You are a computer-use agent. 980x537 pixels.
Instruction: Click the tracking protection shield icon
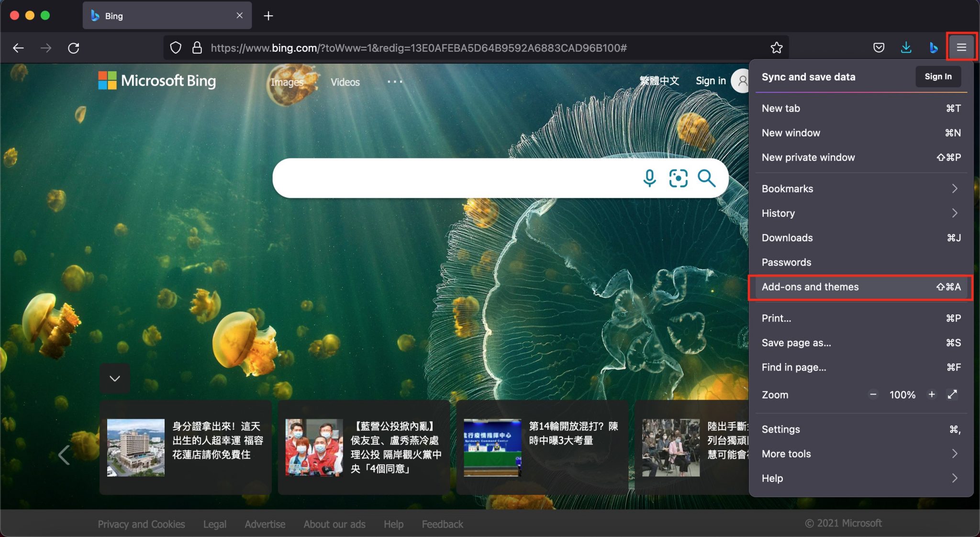click(x=176, y=47)
